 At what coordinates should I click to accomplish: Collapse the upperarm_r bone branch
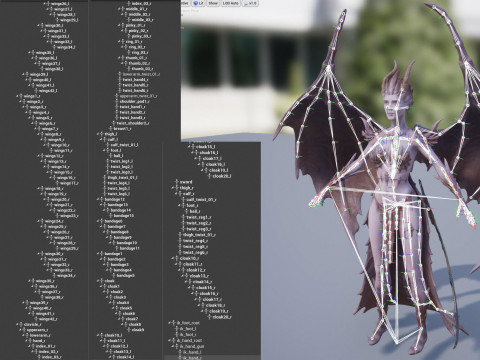click(20, 330)
